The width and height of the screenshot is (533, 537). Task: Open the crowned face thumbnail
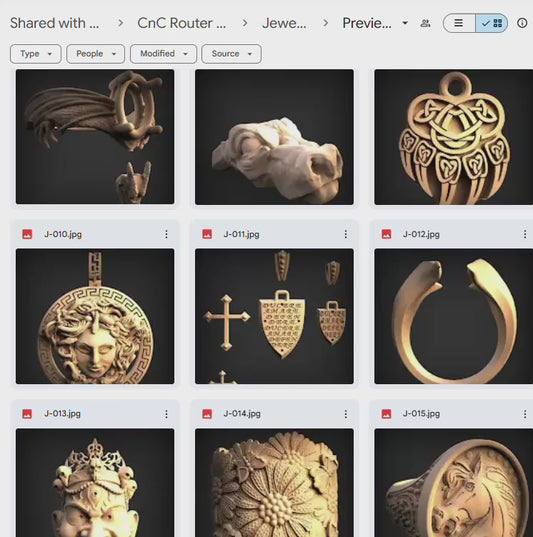tap(95, 483)
